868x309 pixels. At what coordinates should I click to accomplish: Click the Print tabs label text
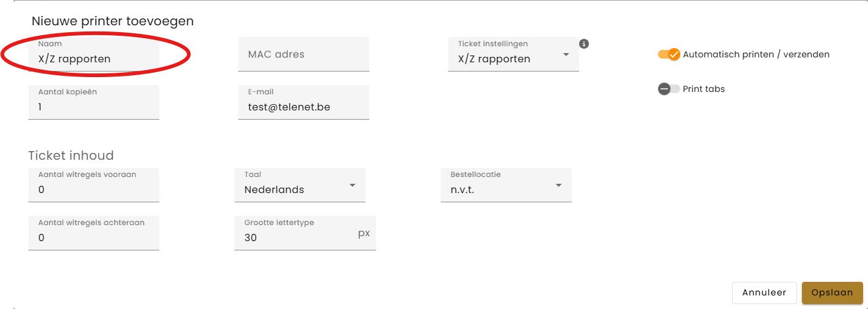(x=704, y=89)
